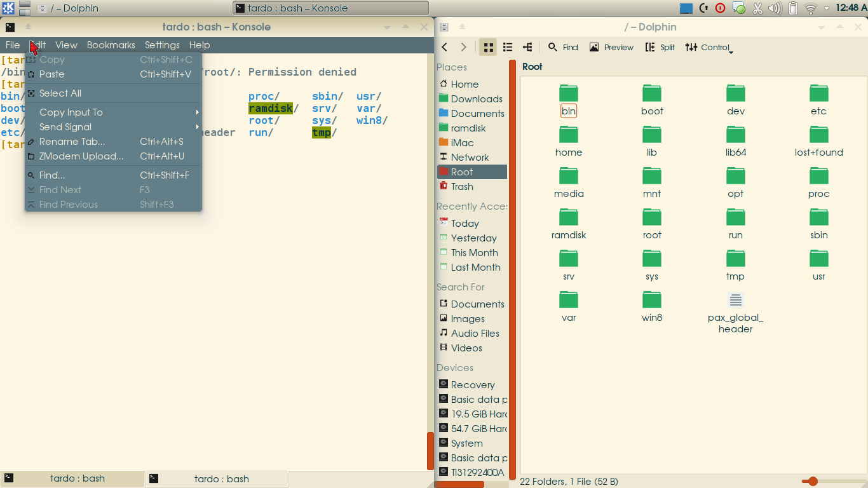Open the Konsole Help menu
This screenshot has width=868, height=488.
click(200, 44)
